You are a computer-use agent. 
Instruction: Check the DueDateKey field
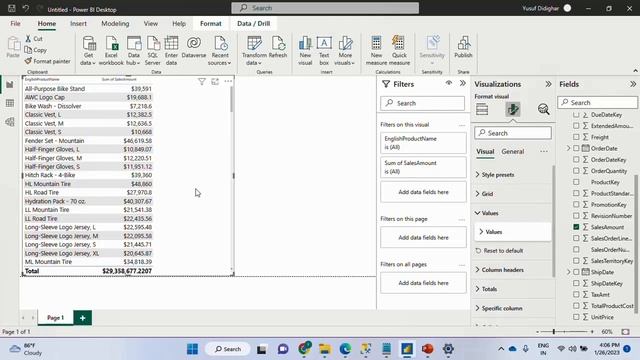coord(576,115)
